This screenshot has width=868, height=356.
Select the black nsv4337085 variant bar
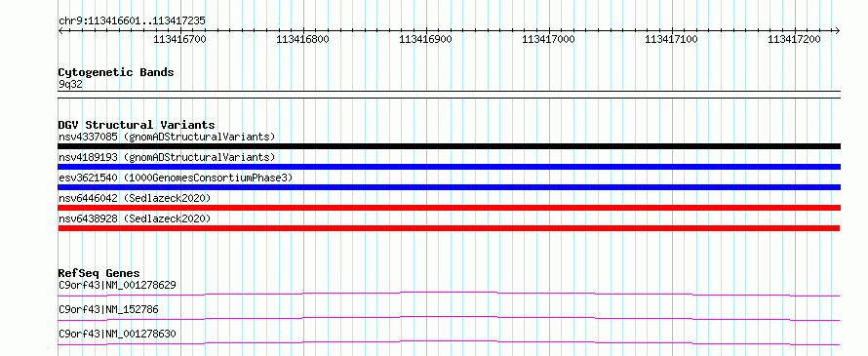[449, 146]
